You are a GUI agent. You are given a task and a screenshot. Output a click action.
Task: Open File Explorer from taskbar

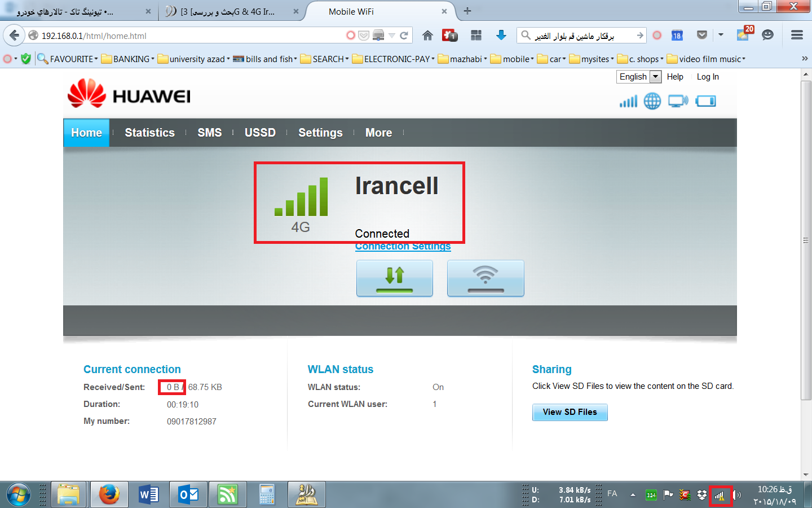pos(69,495)
